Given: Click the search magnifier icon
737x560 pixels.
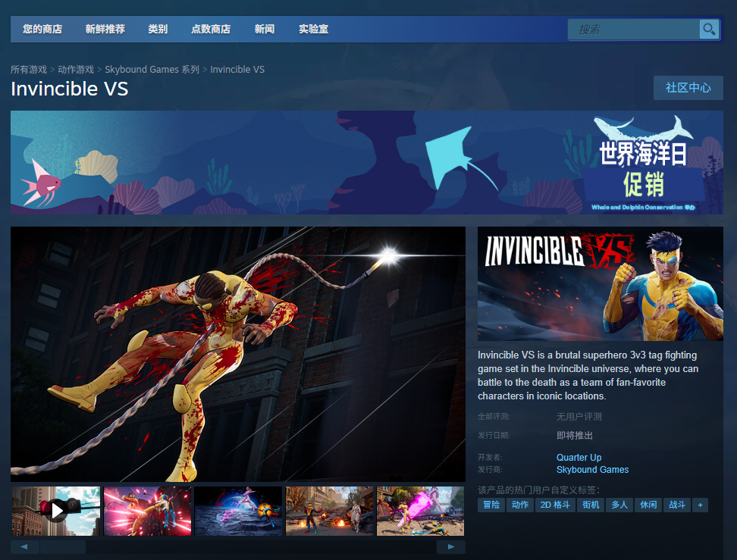Looking at the screenshot, I should (x=709, y=29).
